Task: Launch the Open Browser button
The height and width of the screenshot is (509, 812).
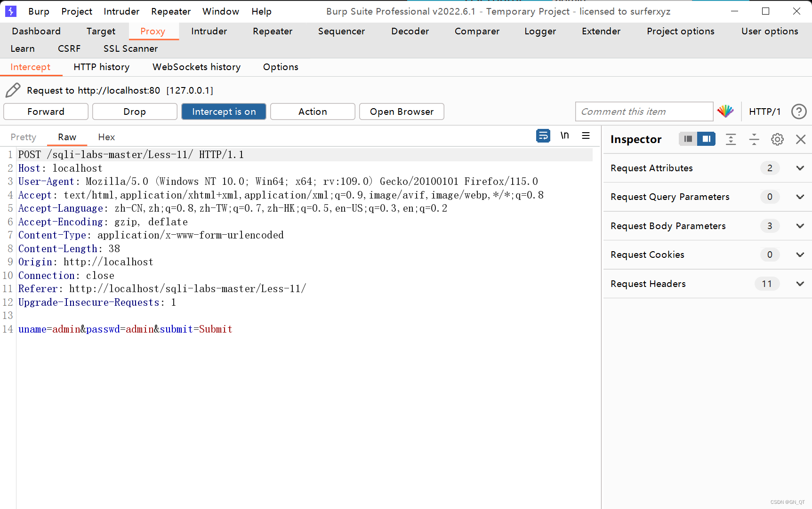Action: pos(402,111)
